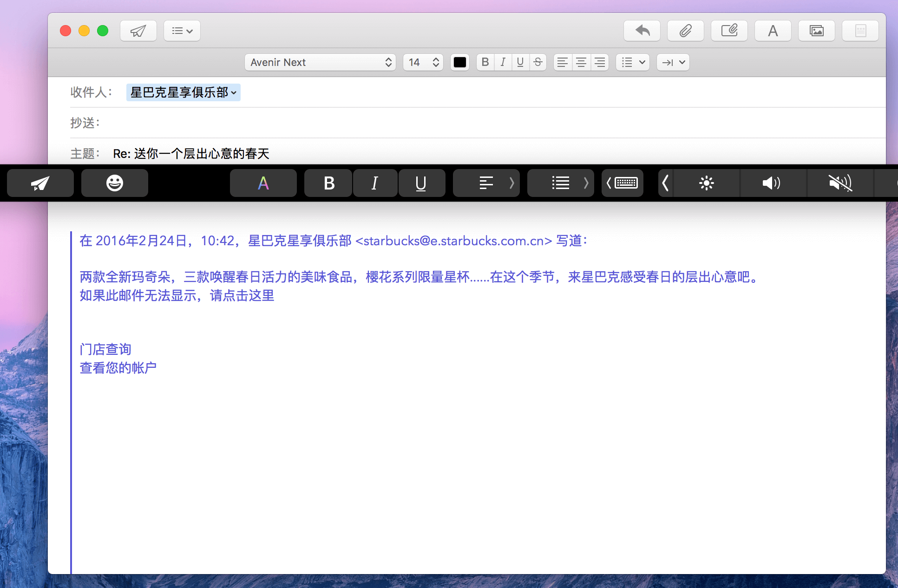This screenshot has height=588, width=898.
Task: Tap Touch Bar underline U button
Action: click(421, 183)
